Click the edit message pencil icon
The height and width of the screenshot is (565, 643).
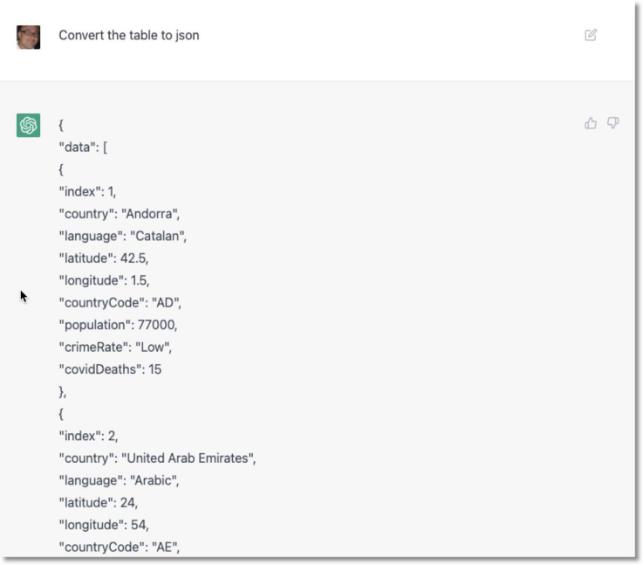[591, 35]
